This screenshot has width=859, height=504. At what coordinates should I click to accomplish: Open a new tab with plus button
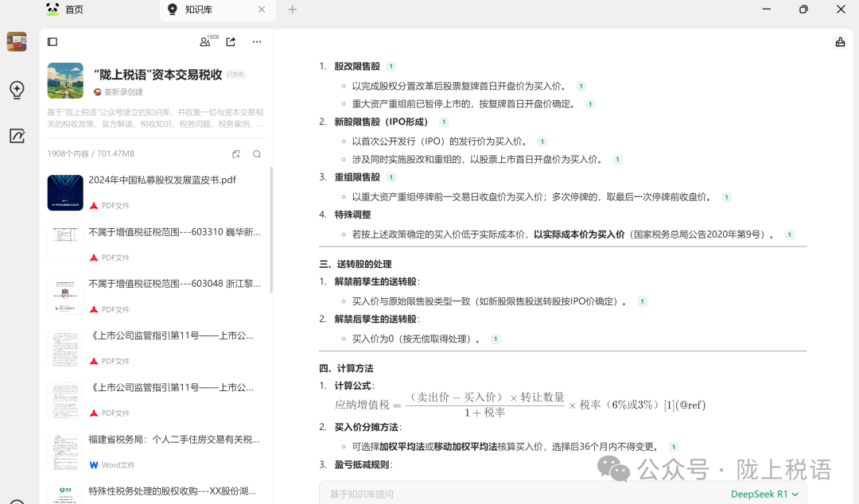pos(292,10)
